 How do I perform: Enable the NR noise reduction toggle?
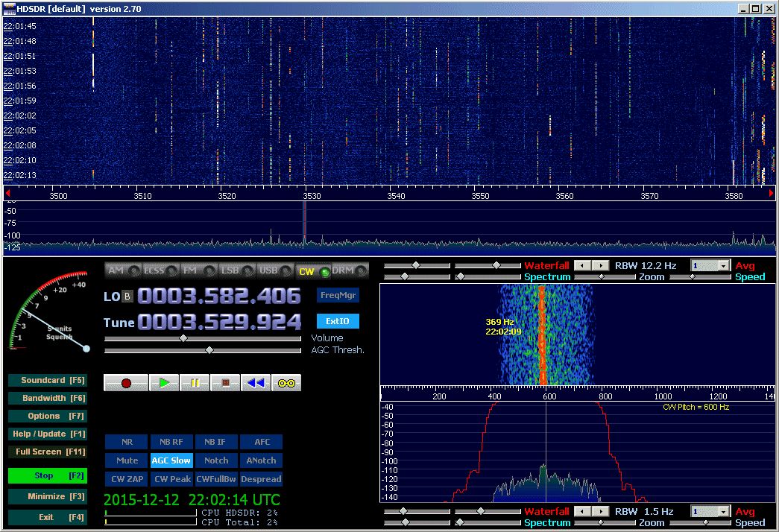[x=127, y=442]
